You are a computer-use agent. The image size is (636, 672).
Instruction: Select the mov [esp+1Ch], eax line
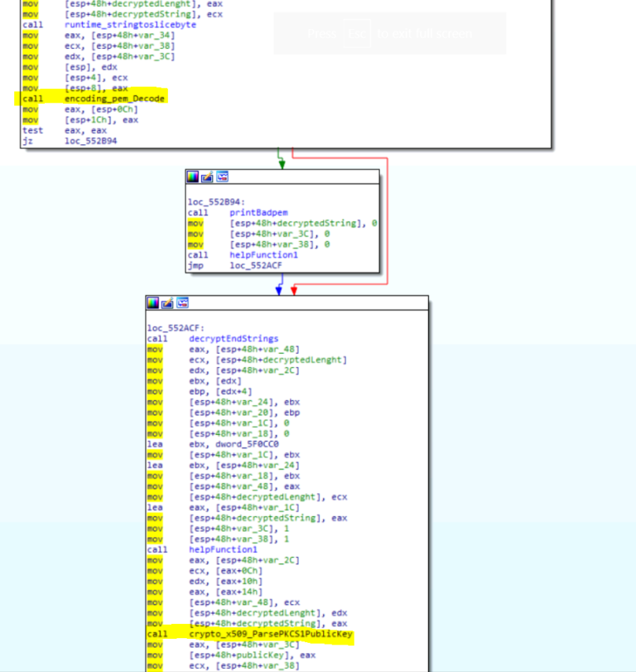coord(80,120)
